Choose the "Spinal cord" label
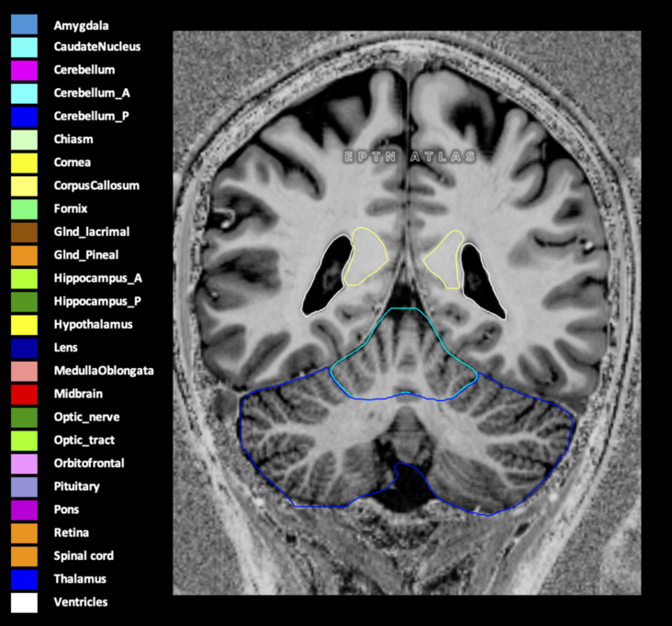672x626 pixels. click(84, 556)
